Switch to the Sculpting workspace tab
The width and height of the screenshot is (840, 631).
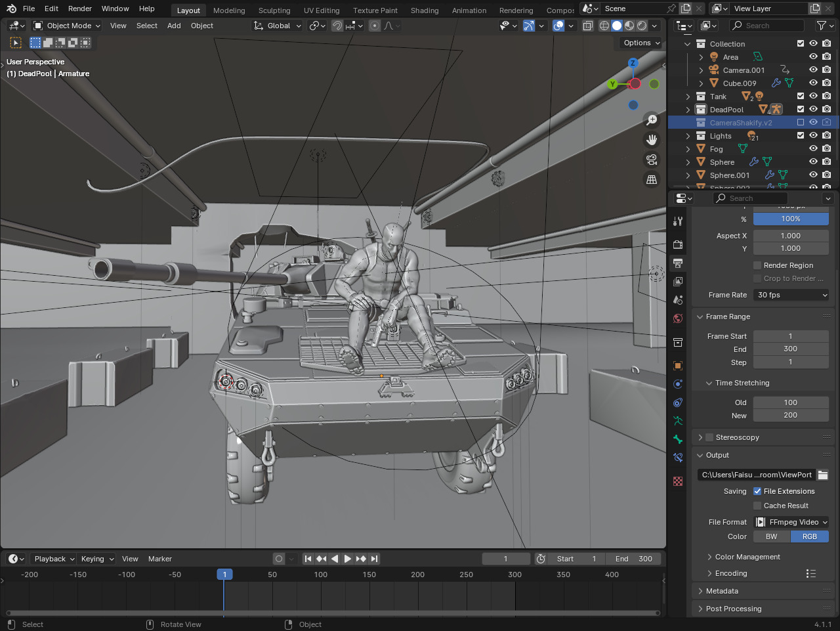[x=274, y=11]
